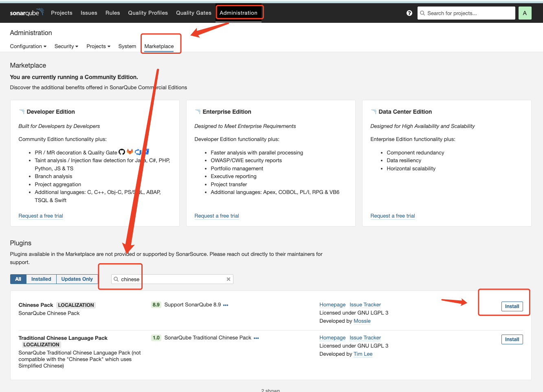This screenshot has width=543, height=392.
Task: Click the 1.0 version badge
Action: click(x=156, y=338)
